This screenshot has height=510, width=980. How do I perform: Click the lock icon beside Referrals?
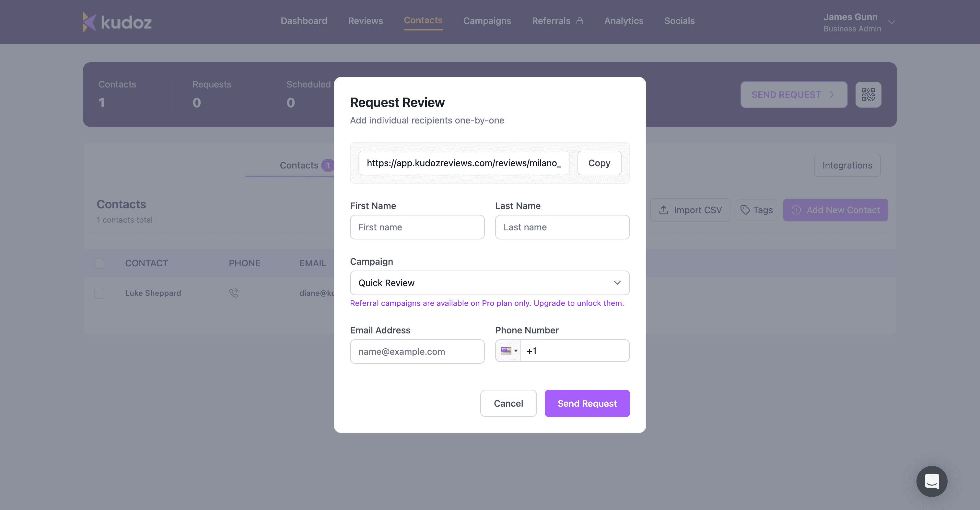tap(580, 21)
